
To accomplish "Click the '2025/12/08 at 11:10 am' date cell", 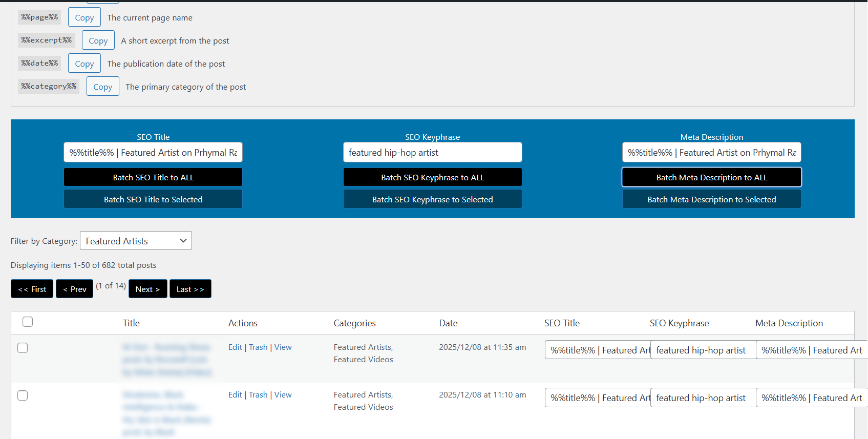I will click(482, 395).
